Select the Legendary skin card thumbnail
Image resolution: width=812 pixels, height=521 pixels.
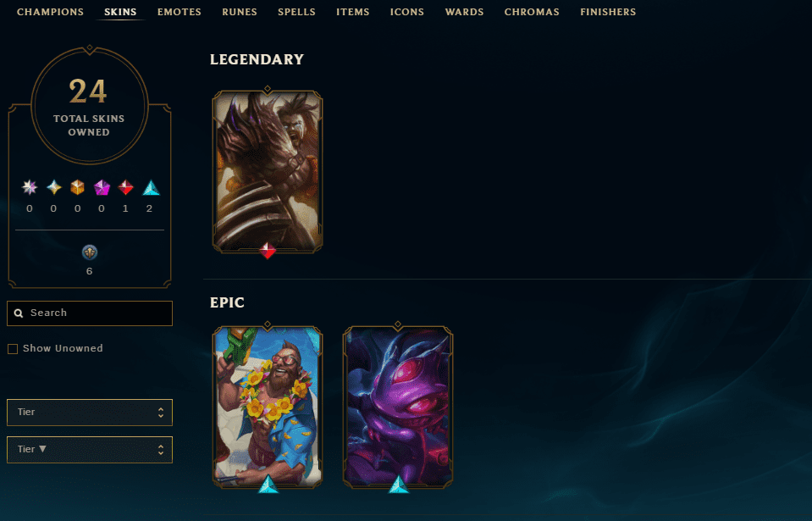pyautogui.click(x=268, y=172)
